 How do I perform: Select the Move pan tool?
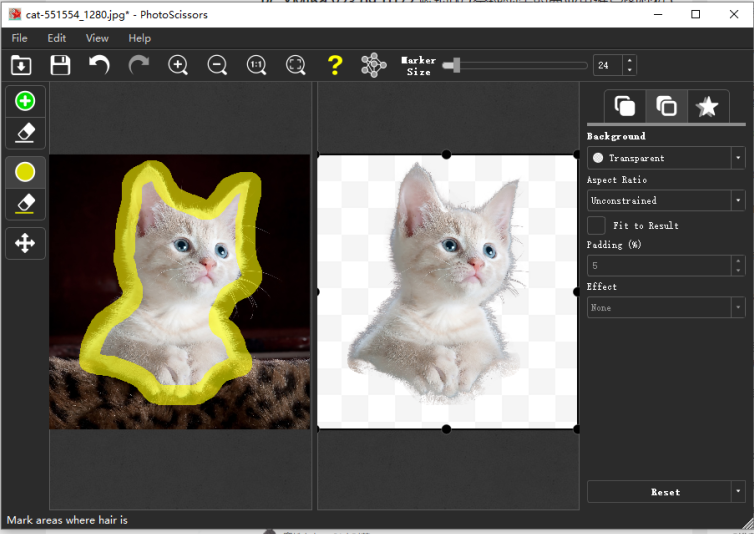[25, 243]
